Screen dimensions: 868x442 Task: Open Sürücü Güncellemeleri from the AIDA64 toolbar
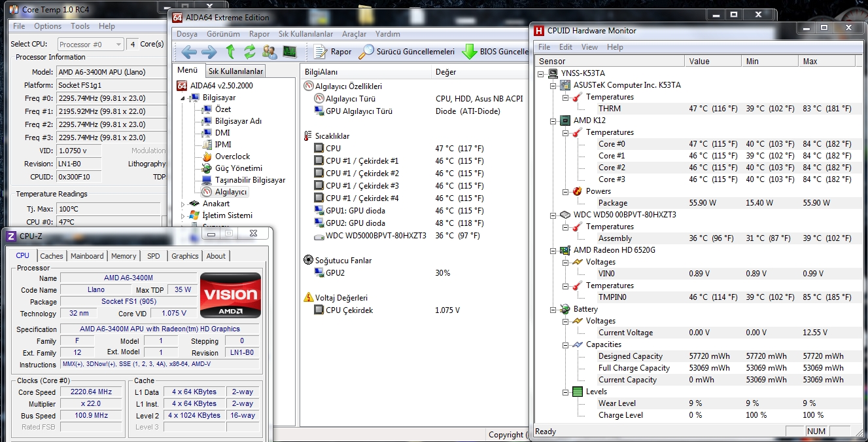pos(407,52)
